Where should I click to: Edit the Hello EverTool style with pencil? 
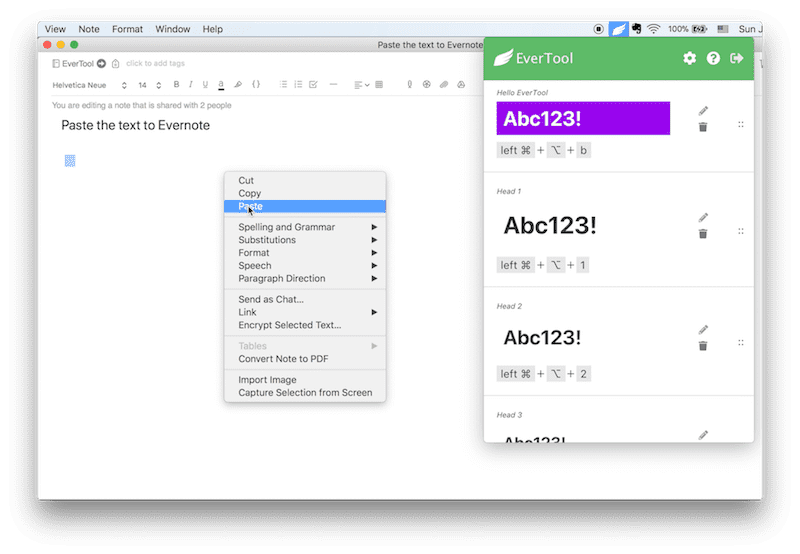[703, 111]
